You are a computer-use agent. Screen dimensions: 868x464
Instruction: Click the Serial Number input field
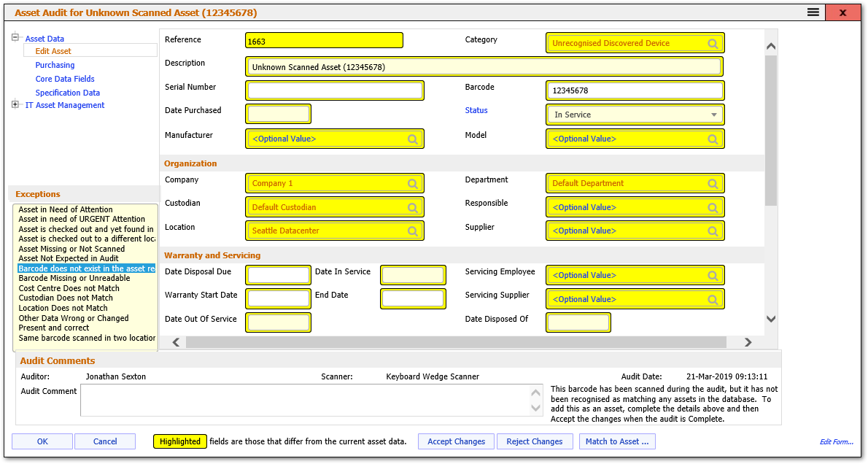(334, 90)
